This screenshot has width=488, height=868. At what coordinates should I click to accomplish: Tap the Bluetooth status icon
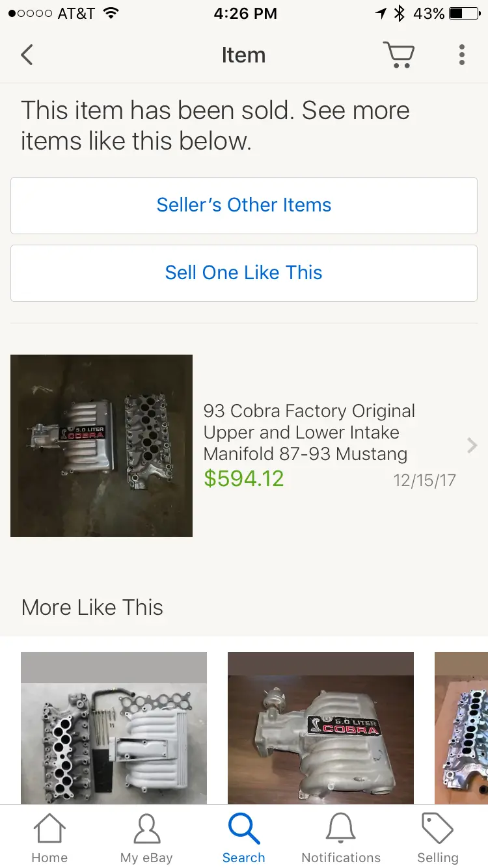(x=400, y=13)
